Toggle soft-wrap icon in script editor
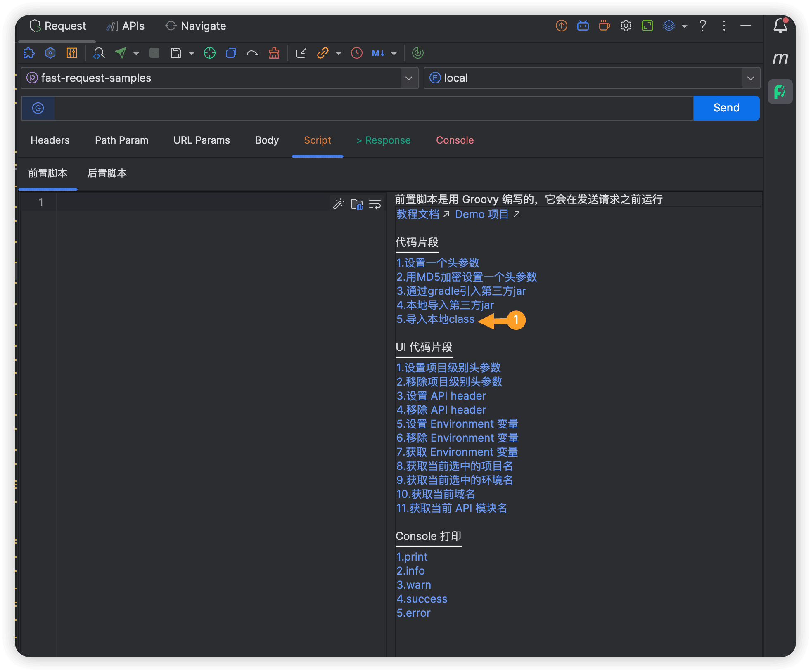This screenshot has width=811, height=672. click(375, 204)
